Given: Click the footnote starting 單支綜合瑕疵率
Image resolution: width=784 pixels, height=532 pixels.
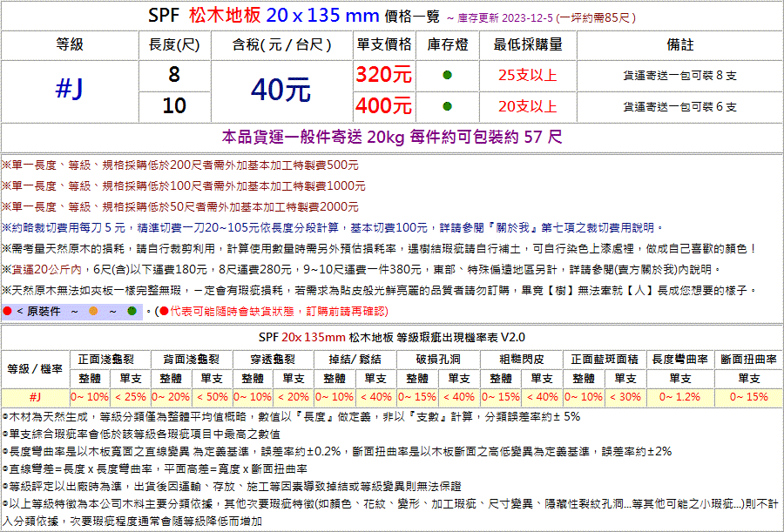Looking at the screenshot, I should pyautogui.click(x=140, y=434).
